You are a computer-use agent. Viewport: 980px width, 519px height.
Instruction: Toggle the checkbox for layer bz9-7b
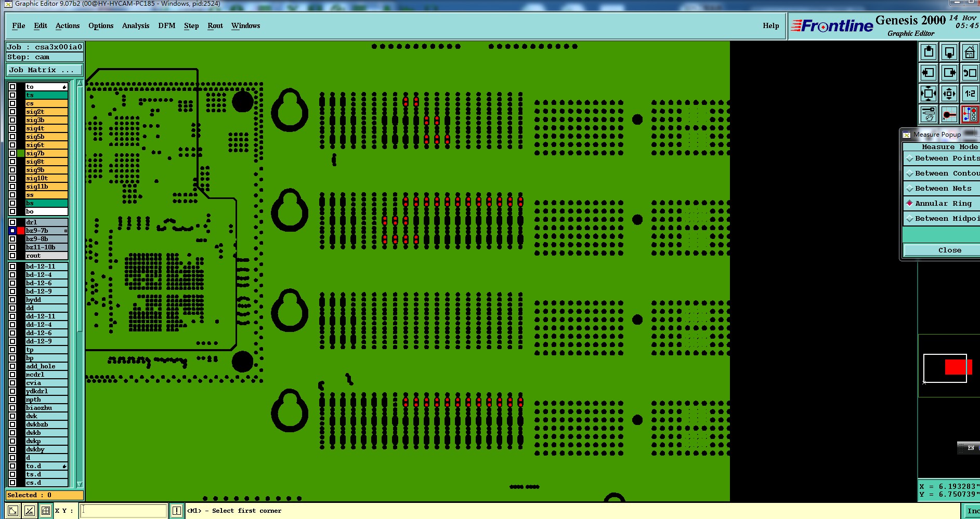pyautogui.click(x=12, y=231)
